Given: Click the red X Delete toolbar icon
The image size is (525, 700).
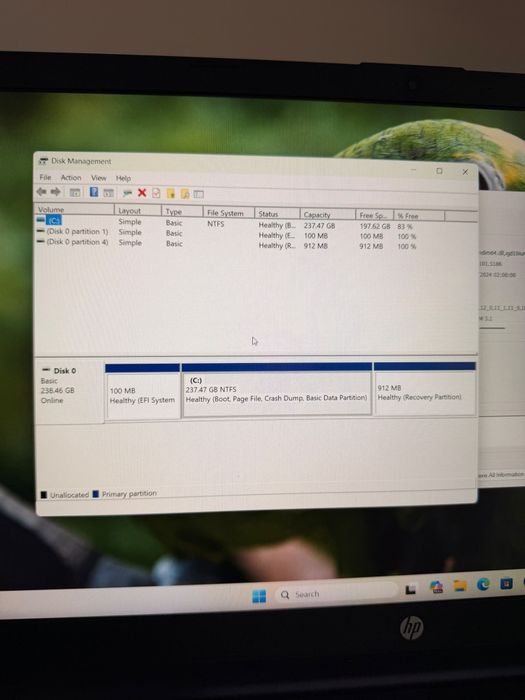Looking at the screenshot, I should click(x=142, y=192).
